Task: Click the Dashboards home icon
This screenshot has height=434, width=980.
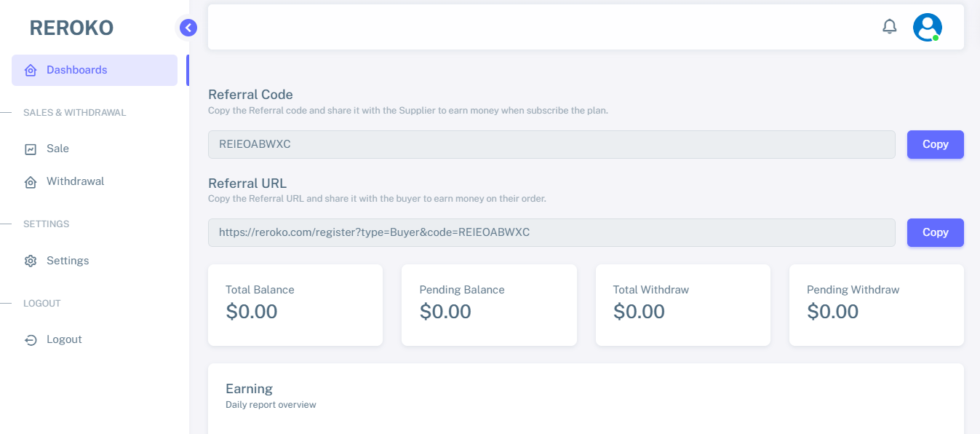Action: pyautogui.click(x=31, y=71)
